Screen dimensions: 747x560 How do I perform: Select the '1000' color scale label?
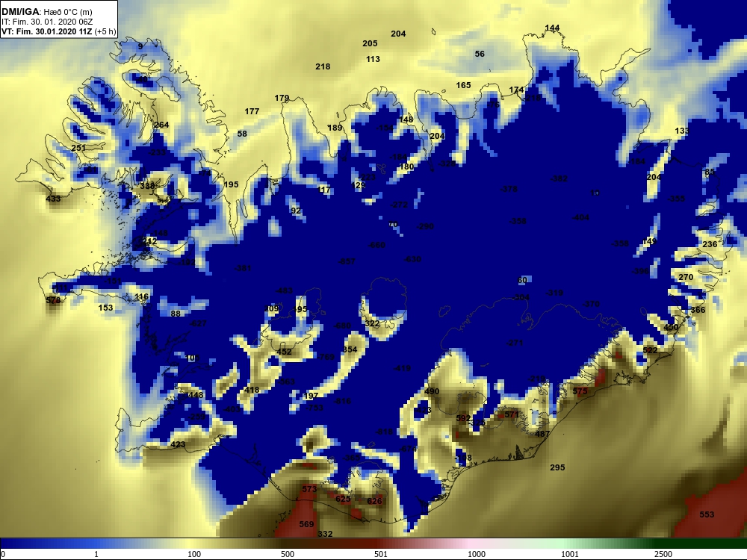477,554
